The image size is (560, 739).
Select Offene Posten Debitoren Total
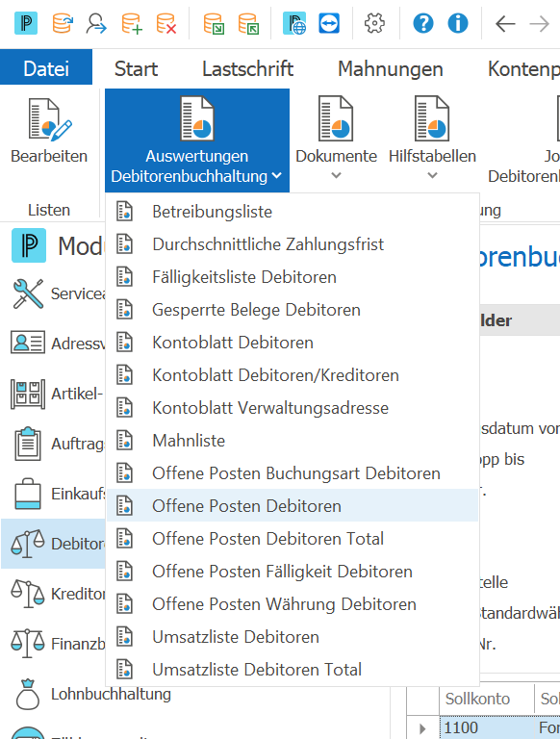point(293,539)
